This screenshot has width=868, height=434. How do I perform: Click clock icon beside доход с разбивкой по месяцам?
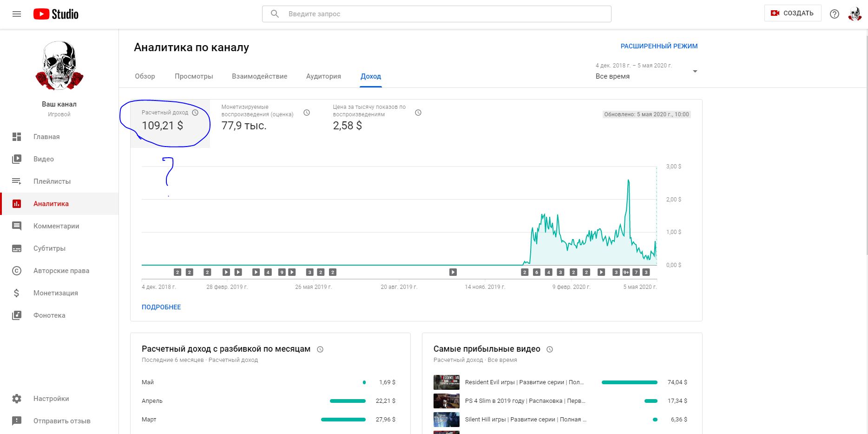(x=320, y=349)
